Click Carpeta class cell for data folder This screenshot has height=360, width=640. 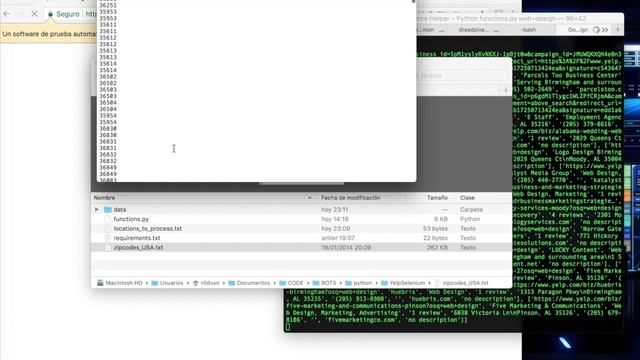pyautogui.click(x=471, y=209)
